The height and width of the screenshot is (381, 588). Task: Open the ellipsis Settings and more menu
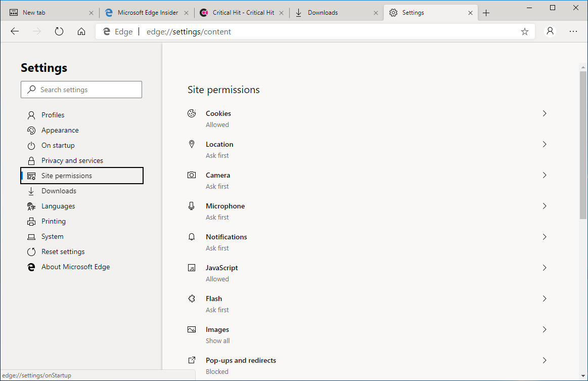573,31
